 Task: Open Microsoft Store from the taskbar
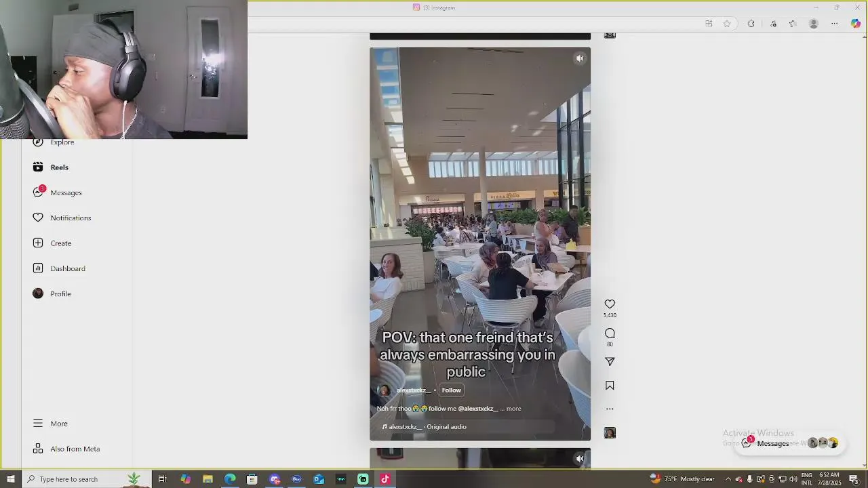coord(252,479)
